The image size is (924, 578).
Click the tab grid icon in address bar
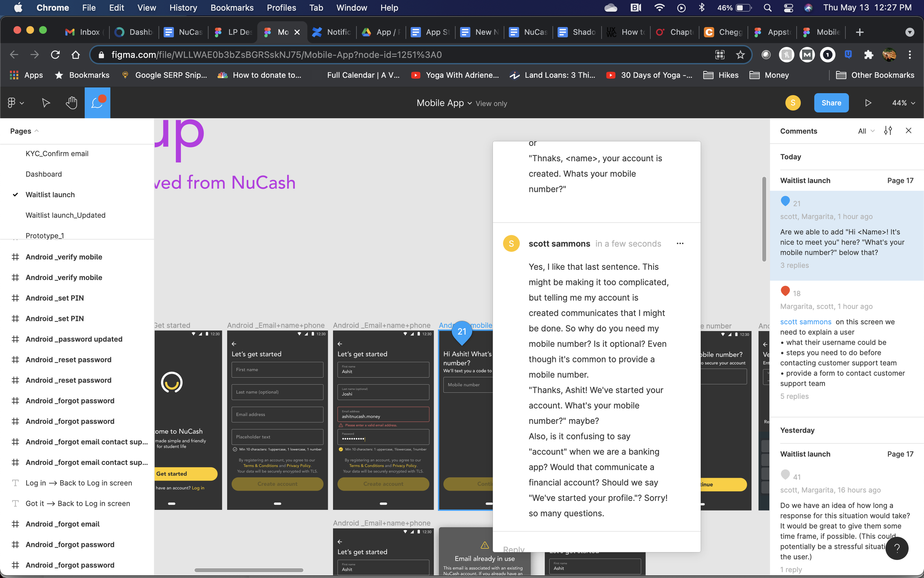pos(720,55)
